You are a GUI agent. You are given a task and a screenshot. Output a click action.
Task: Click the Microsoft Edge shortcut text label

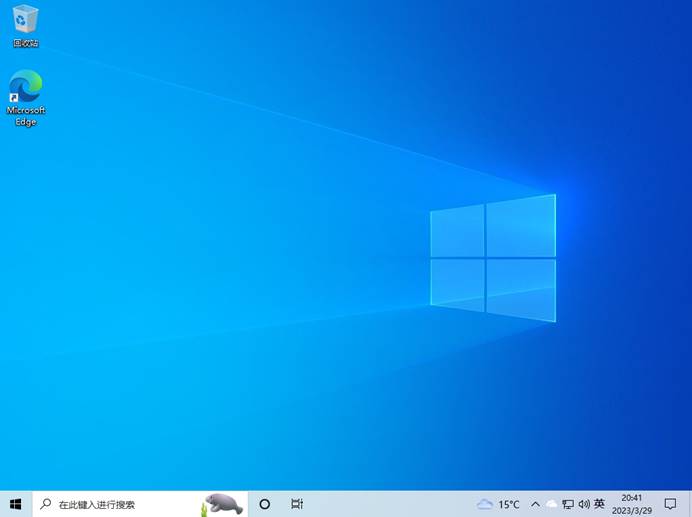[x=26, y=116]
